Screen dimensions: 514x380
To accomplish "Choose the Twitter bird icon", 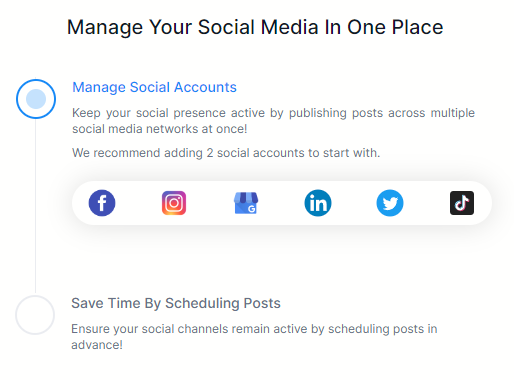I will (390, 203).
